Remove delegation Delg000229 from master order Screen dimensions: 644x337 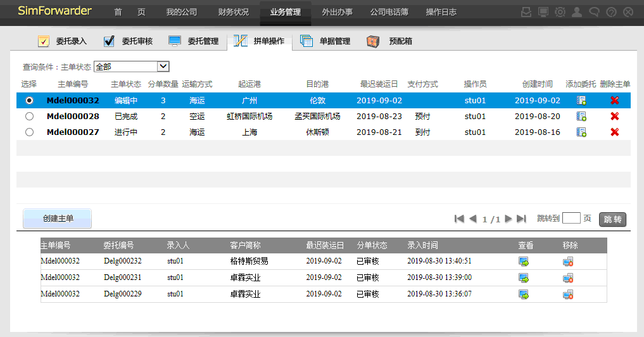click(x=567, y=295)
